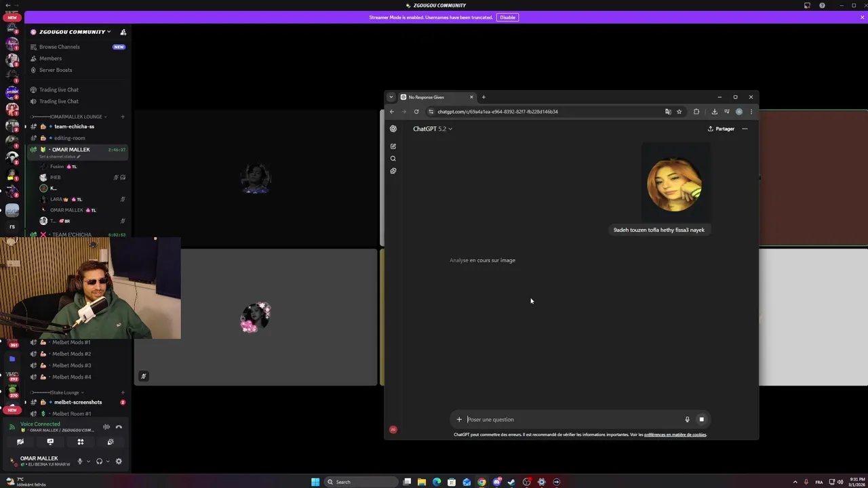Open Chrome extensions puzzle icon
Viewport: 868px width, 488px height.
[696, 112]
